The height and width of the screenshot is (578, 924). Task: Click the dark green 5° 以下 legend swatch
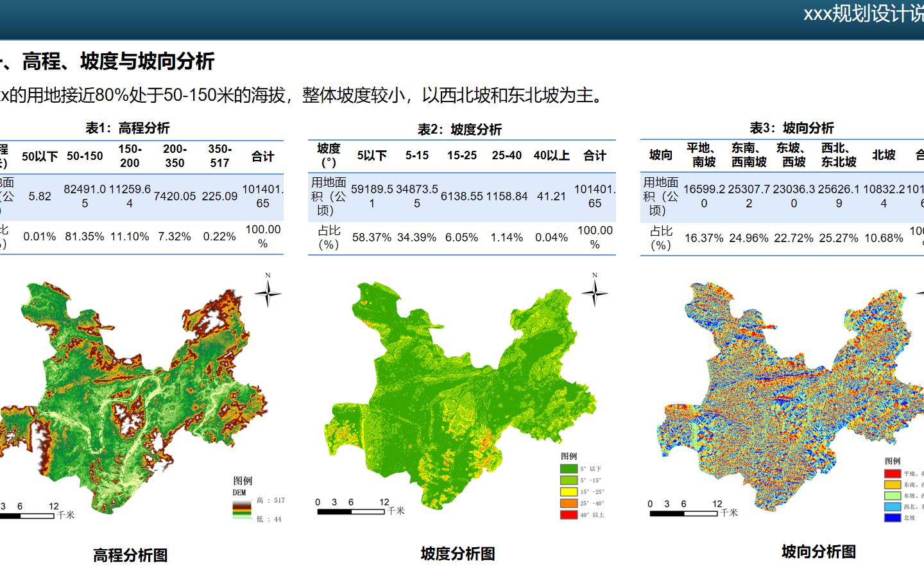click(569, 469)
